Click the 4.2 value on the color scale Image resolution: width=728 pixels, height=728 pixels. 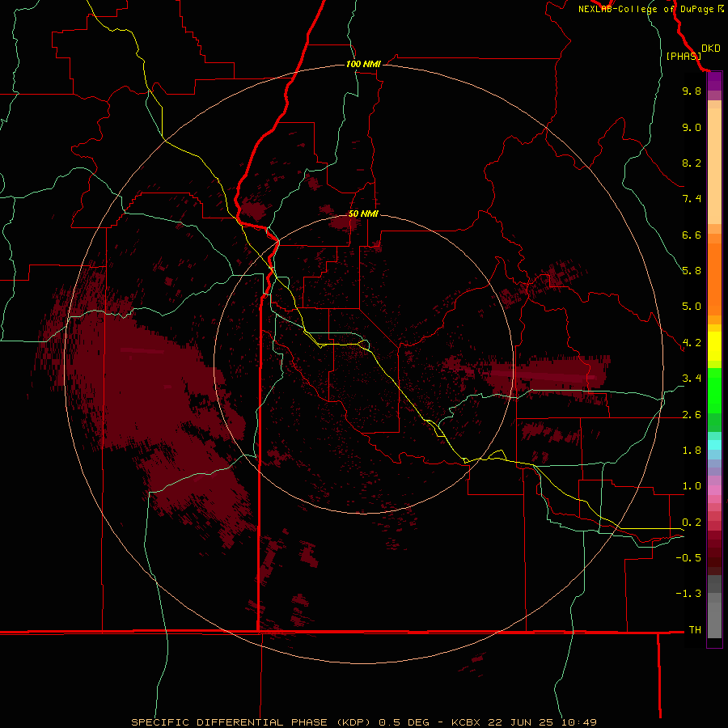[692, 343]
